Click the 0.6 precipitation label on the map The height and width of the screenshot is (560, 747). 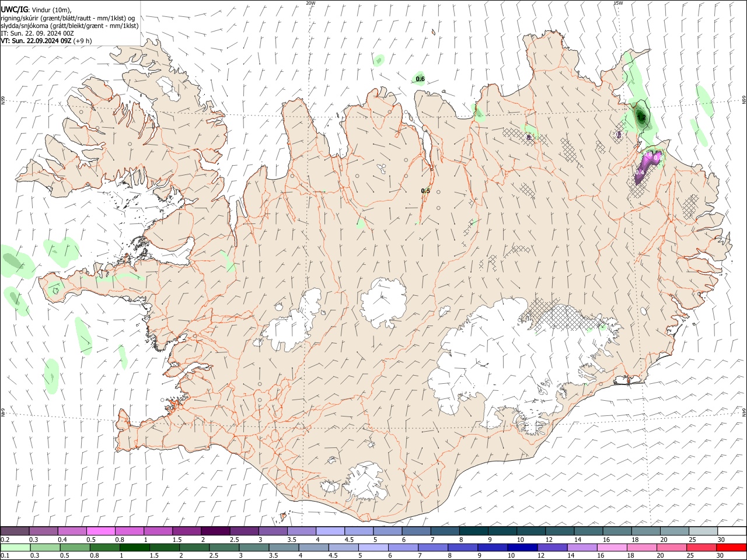click(x=420, y=79)
